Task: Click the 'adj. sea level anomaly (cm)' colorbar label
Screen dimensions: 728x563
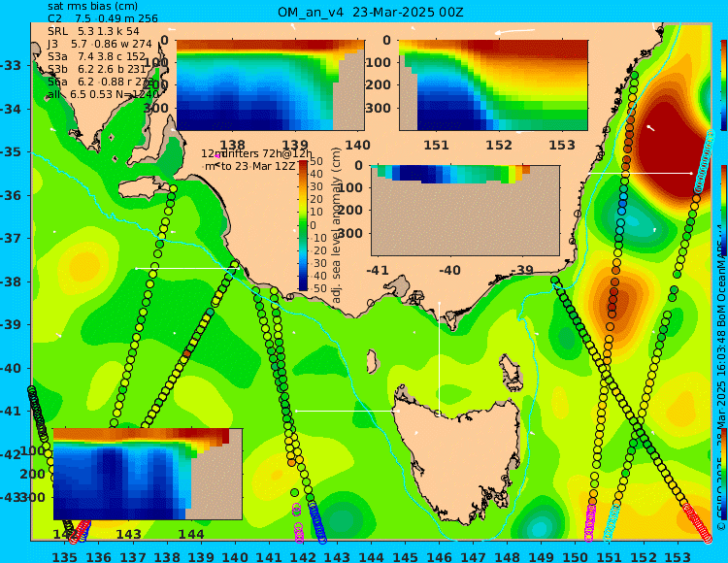Action: coord(337,225)
